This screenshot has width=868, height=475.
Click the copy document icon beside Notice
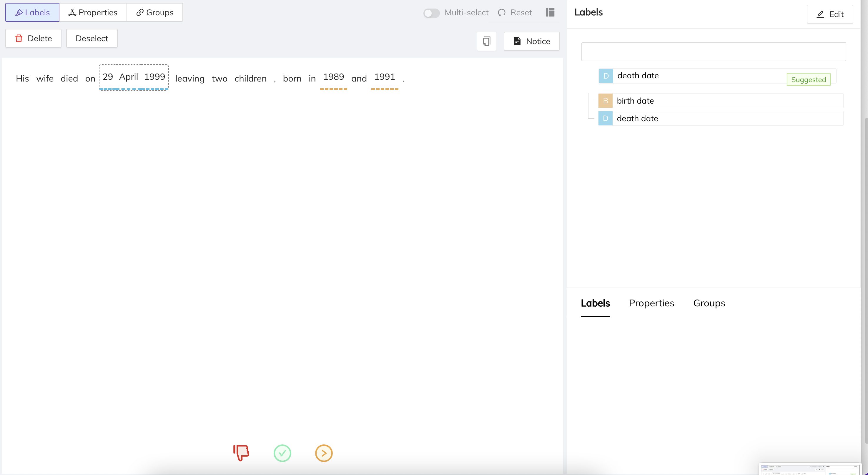tap(486, 41)
